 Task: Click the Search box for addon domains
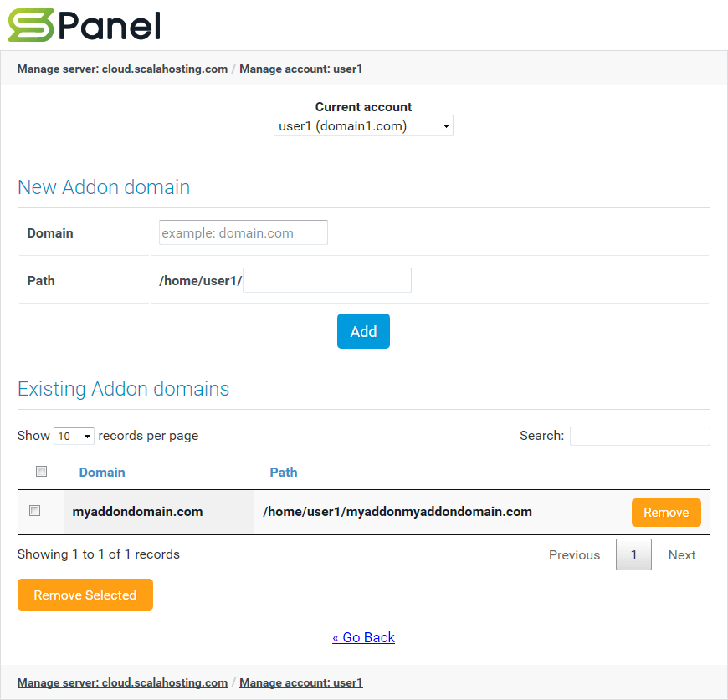pos(639,436)
